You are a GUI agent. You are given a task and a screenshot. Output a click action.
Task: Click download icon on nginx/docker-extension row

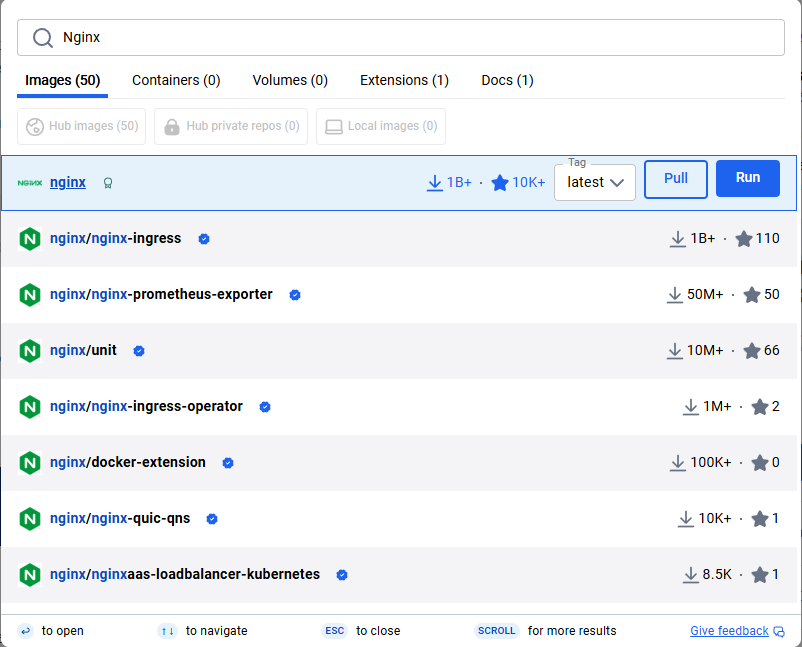pyautogui.click(x=678, y=463)
